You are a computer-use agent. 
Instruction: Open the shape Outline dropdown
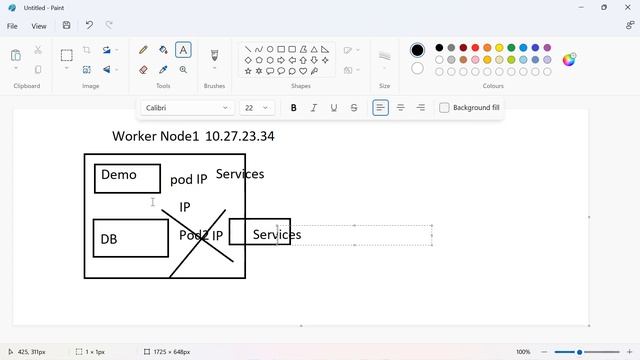click(351, 50)
